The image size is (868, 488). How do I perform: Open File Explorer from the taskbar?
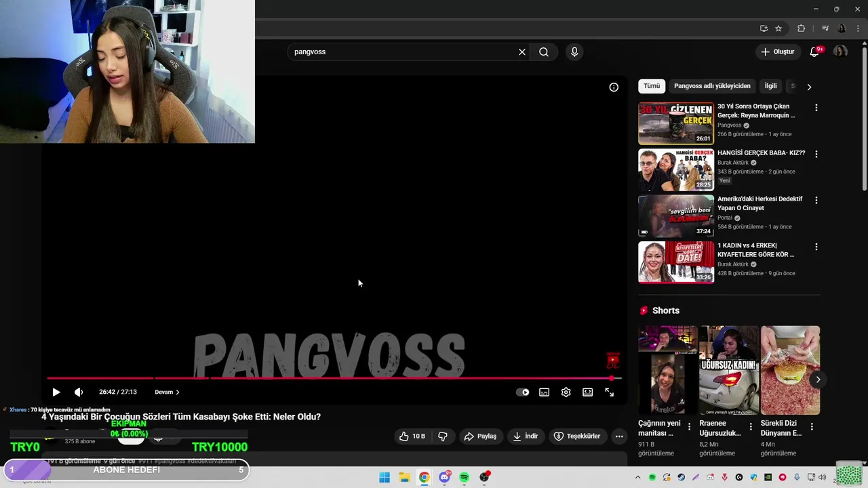[x=404, y=477]
